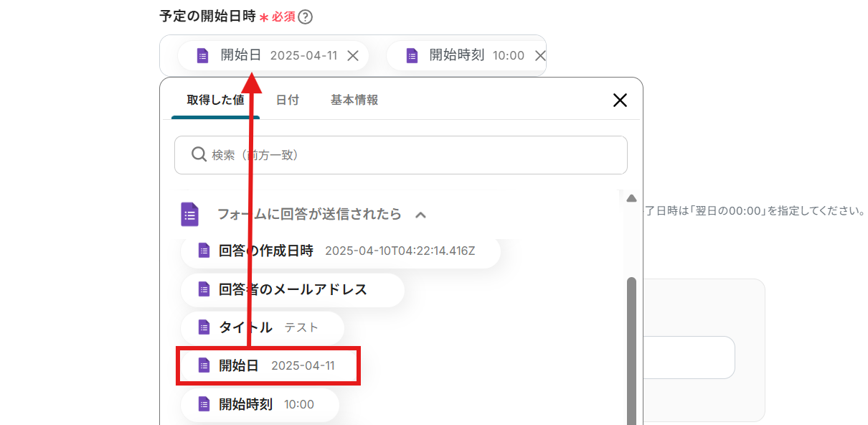Click the form icon on 回答の作成日時 row

coord(204,251)
